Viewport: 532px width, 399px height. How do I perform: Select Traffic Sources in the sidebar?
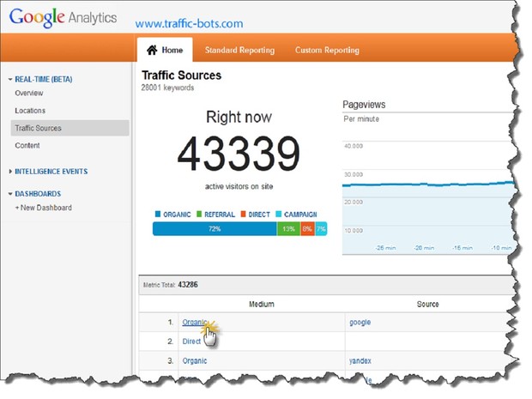pyautogui.click(x=70, y=128)
